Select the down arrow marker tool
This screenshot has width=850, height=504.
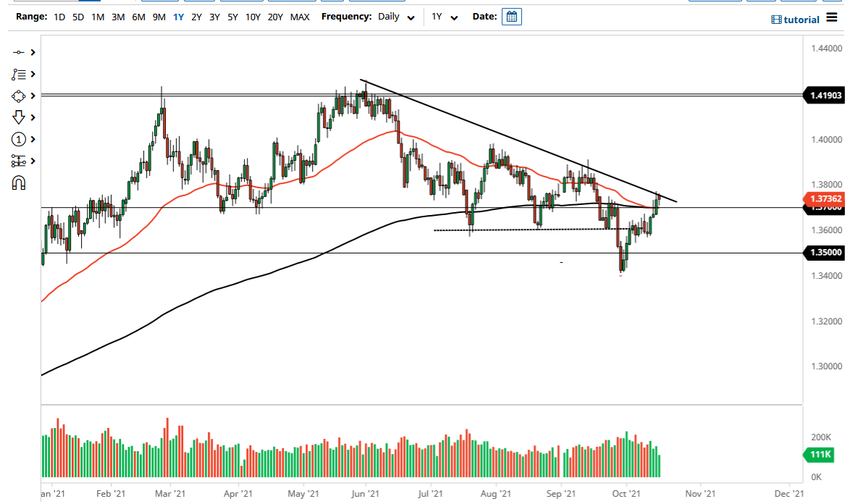19,117
